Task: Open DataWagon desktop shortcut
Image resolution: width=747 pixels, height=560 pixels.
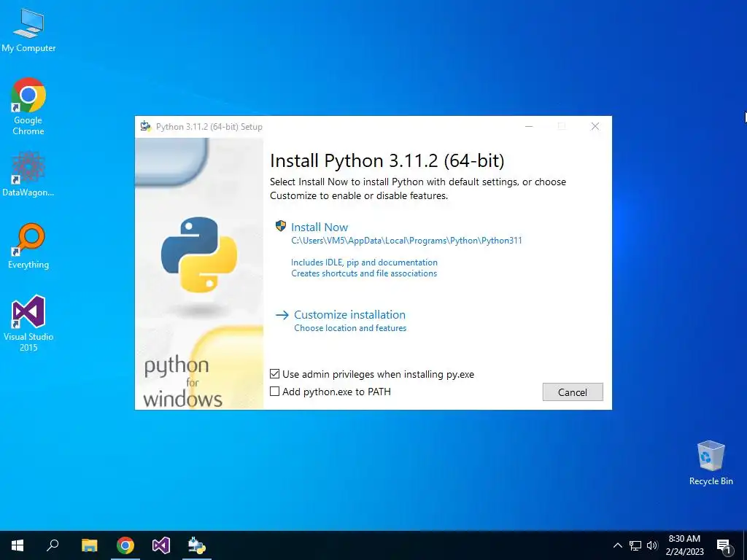Action: click(x=28, y=174)
